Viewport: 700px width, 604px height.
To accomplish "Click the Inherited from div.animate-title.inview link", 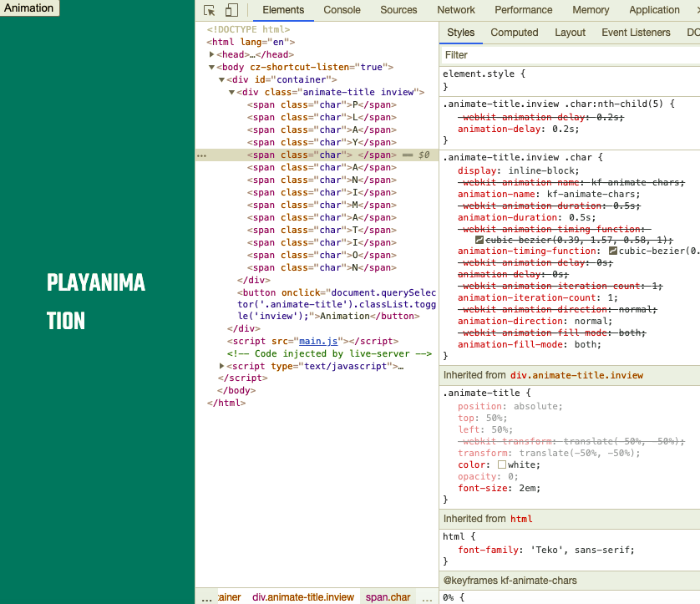I will [x=576, y=375].
